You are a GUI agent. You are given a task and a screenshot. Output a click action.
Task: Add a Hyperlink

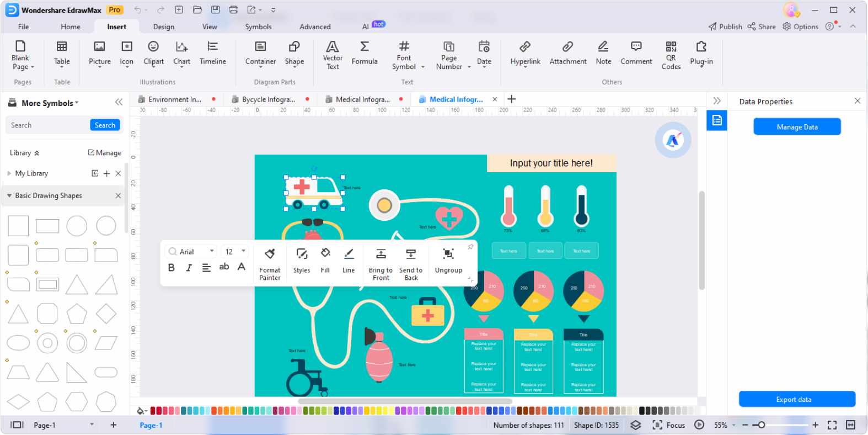pos(526,54)
